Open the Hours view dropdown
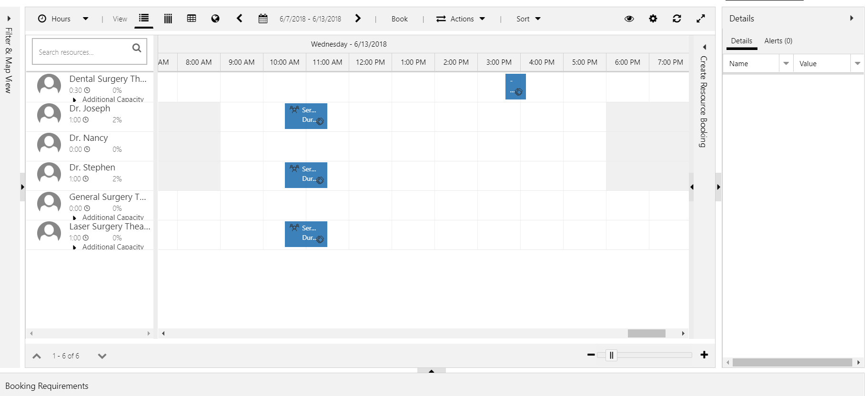 pyautogui.click(x=63, y=19)
